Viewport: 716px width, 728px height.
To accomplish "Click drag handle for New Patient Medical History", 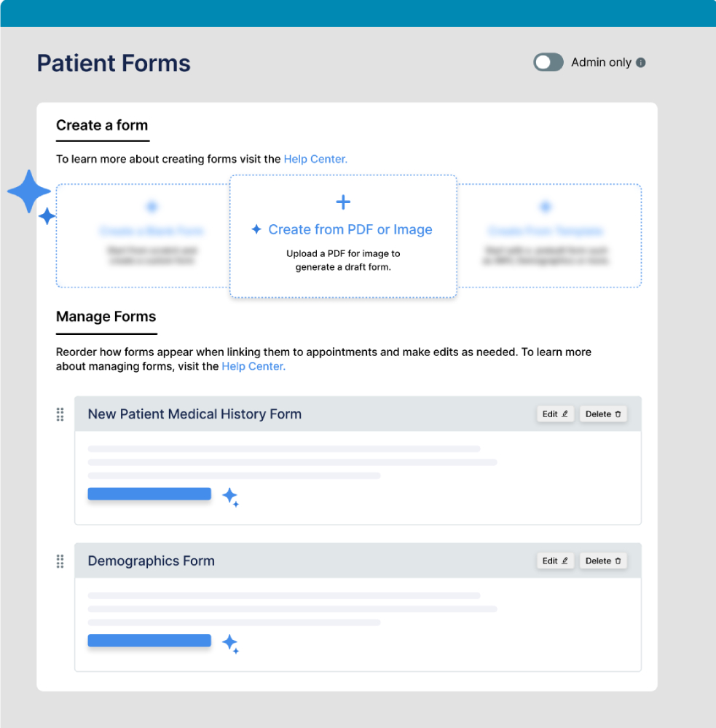I will pos(60,414).
